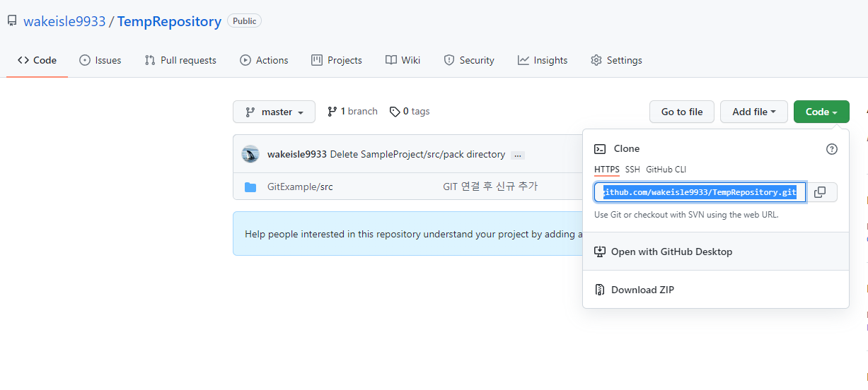Image resolution: width=868 pixels, height=390 pixels.
Task: Open commit author name wakeisle9933
Action: 297,154
